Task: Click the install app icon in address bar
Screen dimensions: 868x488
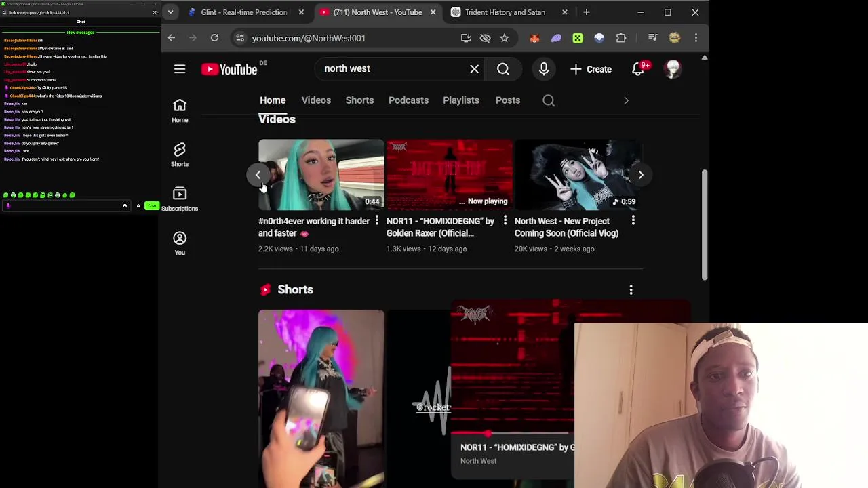Action: click(x=466, y=38)
